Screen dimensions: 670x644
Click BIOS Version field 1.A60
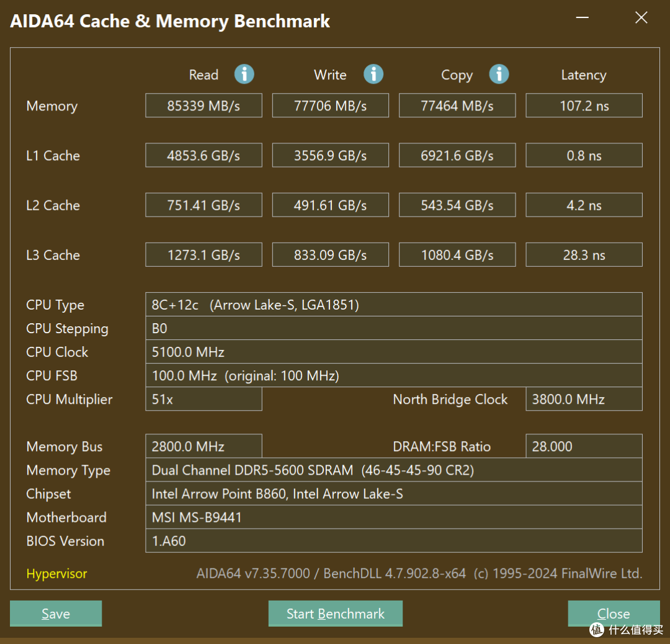point(393,541)
